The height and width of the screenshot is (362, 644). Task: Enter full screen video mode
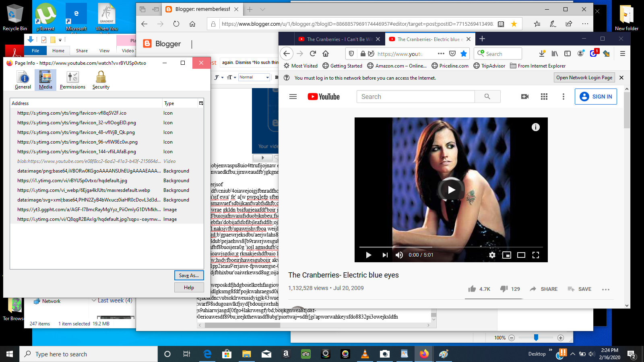point(536,255)
